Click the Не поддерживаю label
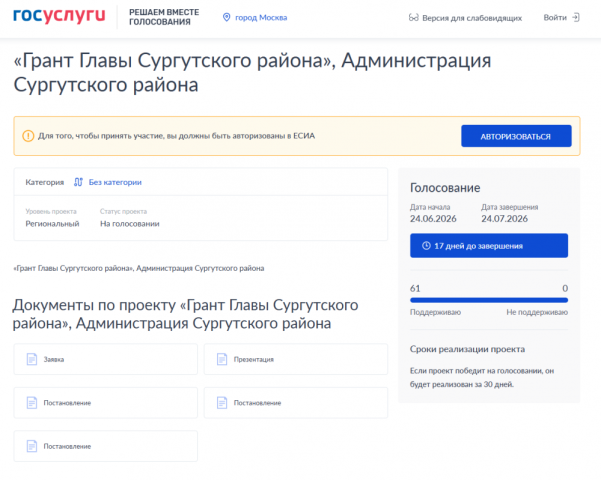 pos(537,312)
